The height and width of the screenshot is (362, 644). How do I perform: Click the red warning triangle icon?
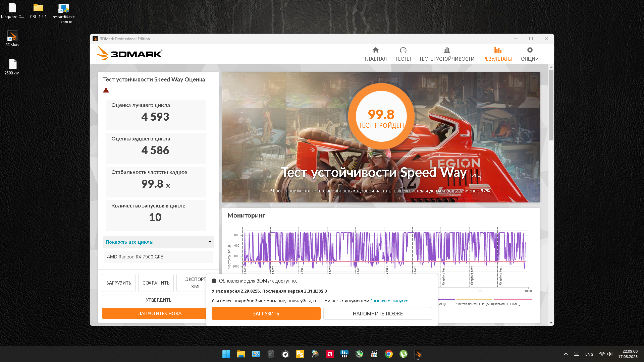coord(106,90)
